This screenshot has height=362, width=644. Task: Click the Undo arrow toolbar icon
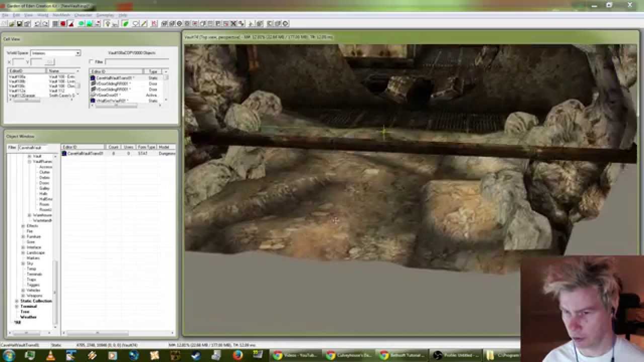(x=37, y=24)
